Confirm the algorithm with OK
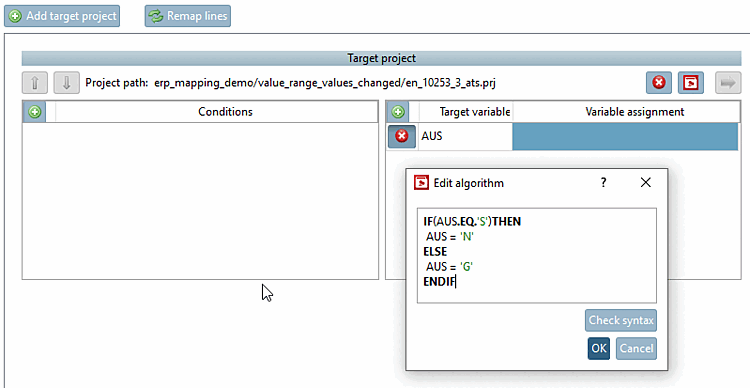The height and width of the screenshot is (388, 750). click(x=599, y=348)
